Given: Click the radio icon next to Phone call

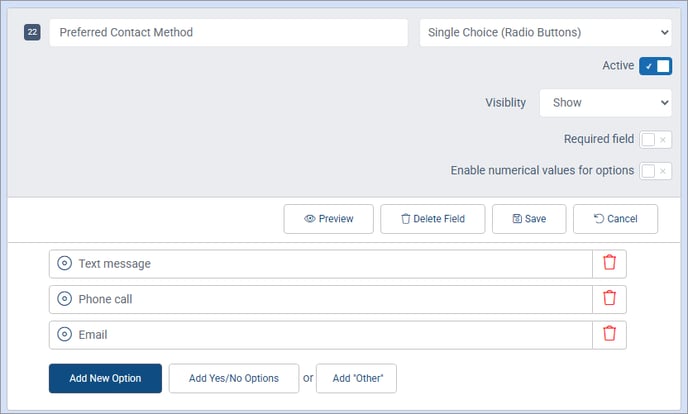Looking at the screenshot, I should (65, 299).
